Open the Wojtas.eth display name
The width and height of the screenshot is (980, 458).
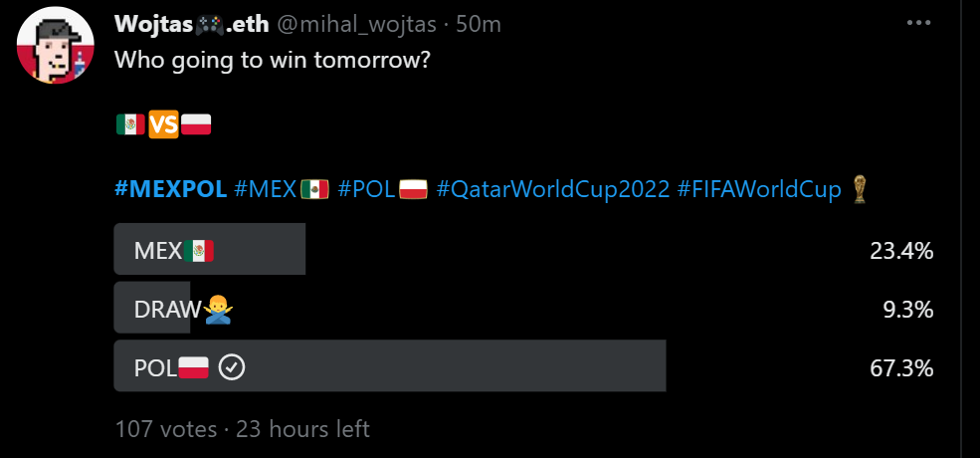(191, 24)
